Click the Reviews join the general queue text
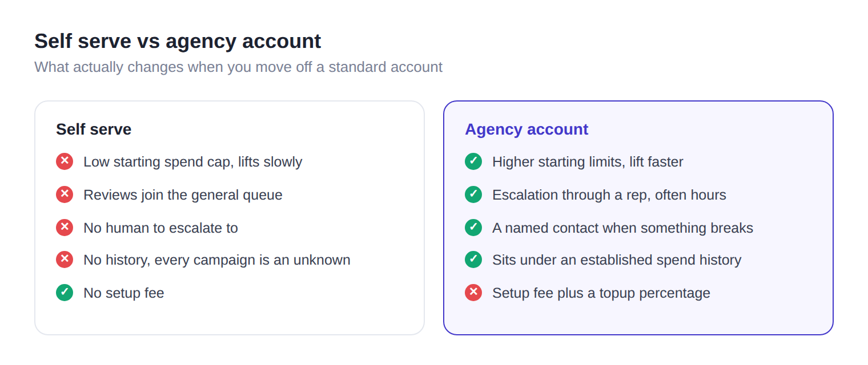868x365 pixels. point(183,195)
